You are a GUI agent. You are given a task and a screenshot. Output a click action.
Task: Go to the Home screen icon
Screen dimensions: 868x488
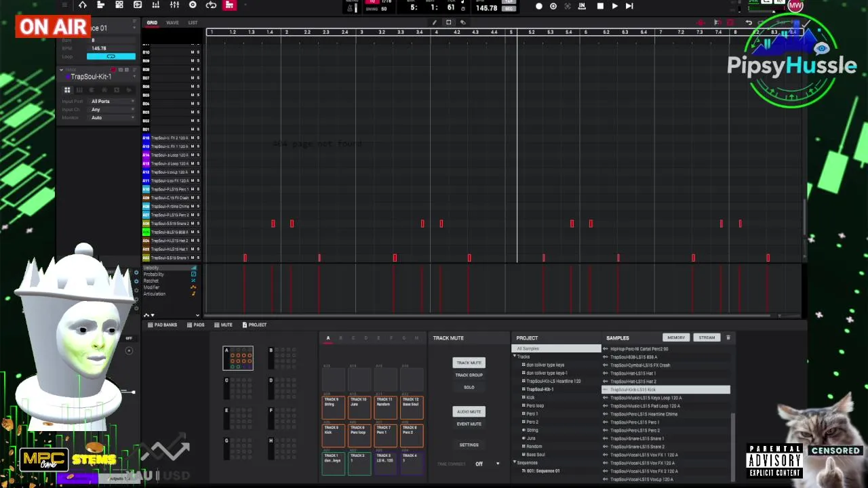point(83,5)
